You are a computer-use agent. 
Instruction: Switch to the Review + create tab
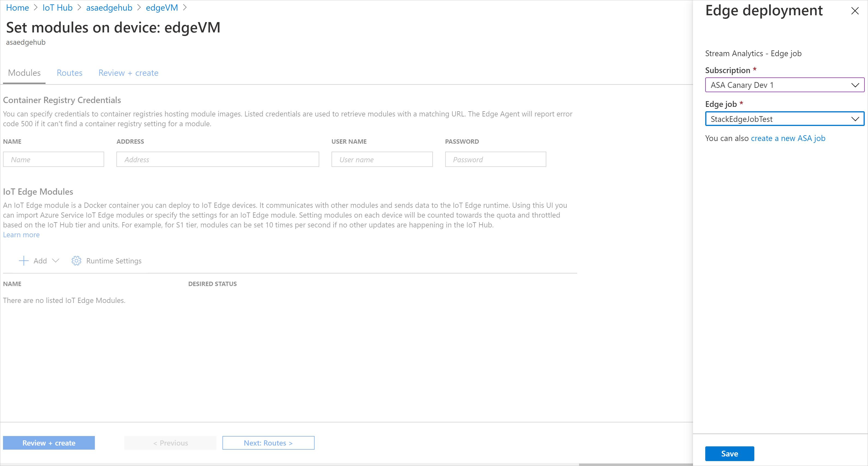point(128,73)
